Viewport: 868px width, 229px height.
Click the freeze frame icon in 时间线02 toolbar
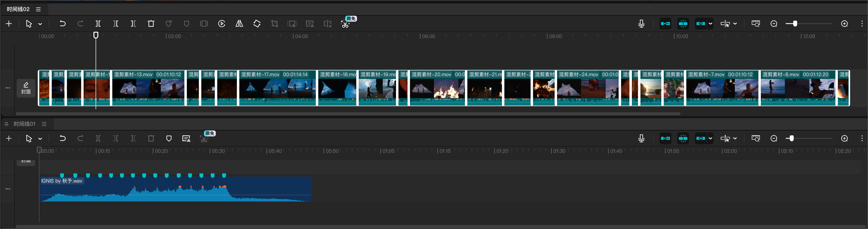point(204,24)
